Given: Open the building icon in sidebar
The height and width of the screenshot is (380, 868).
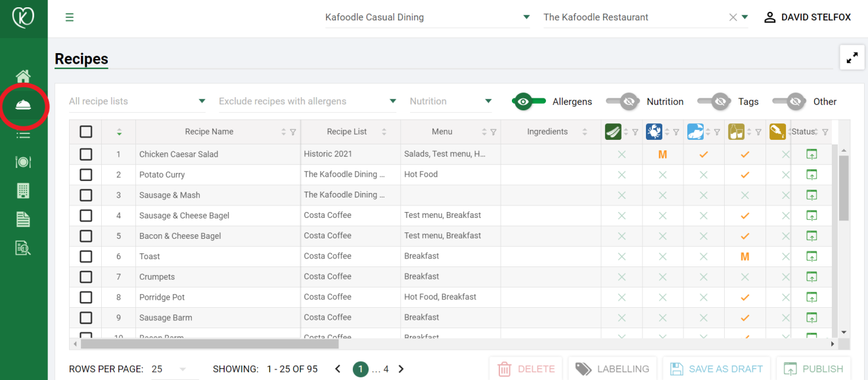Looking at the screenshot, I should tap(24, 190).
